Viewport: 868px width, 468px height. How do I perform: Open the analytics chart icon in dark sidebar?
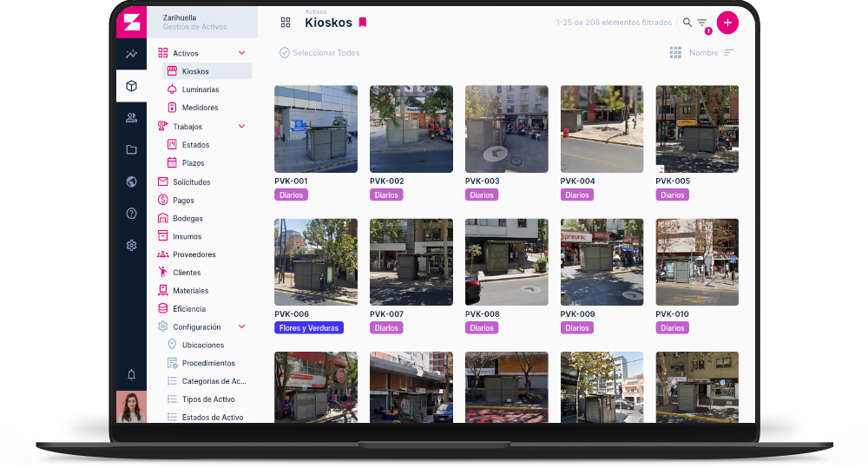(131, 54)
